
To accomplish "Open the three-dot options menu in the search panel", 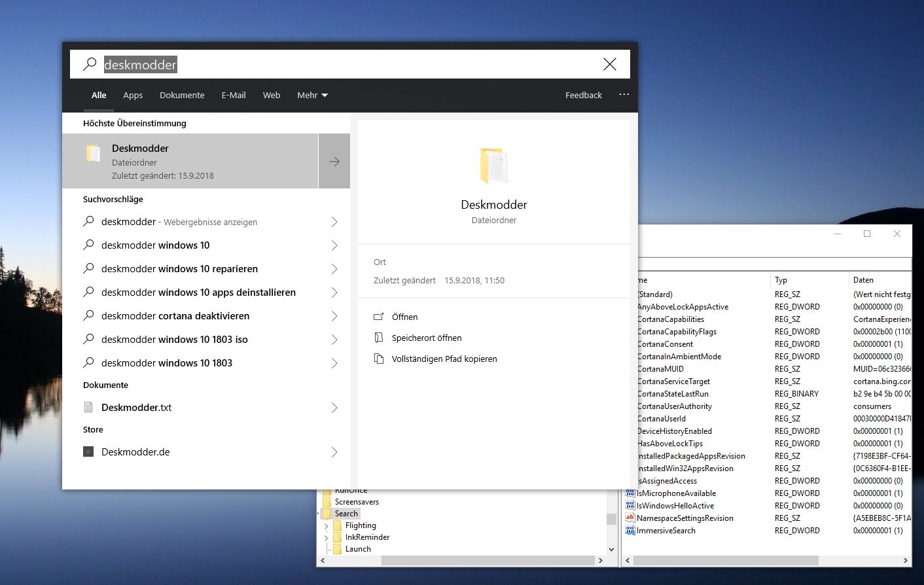I will pyautogui.click(x=624, y=95).
